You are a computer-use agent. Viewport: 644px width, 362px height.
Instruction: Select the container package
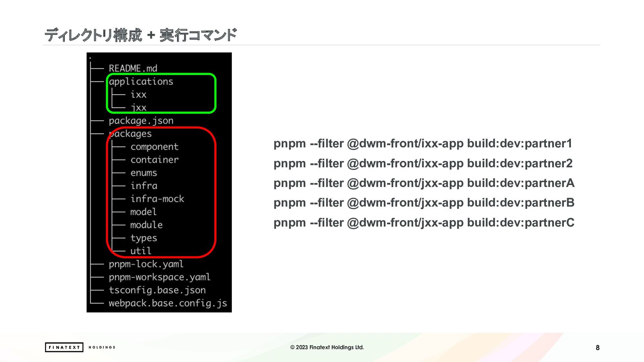pos(155,160)
